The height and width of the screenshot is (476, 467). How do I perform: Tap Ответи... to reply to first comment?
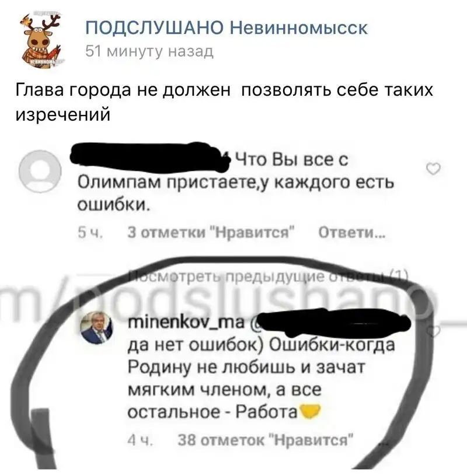pyautogui.click(x=352, y=233)
